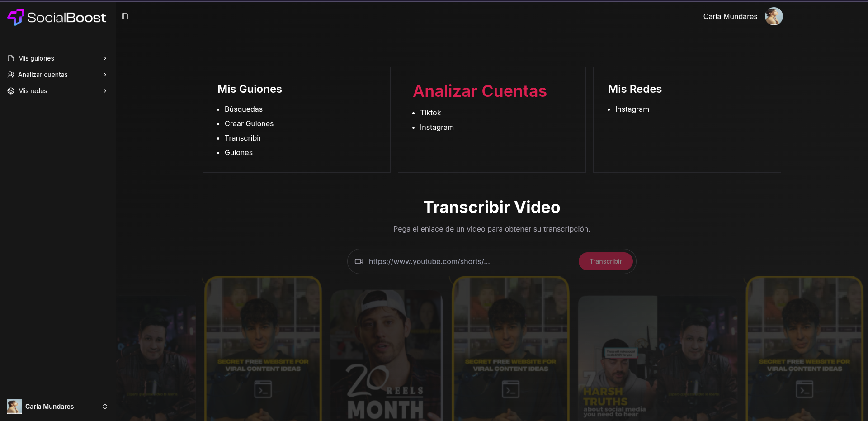
Task: Click the Mis guiones document icon
Action: click(11, 58)
